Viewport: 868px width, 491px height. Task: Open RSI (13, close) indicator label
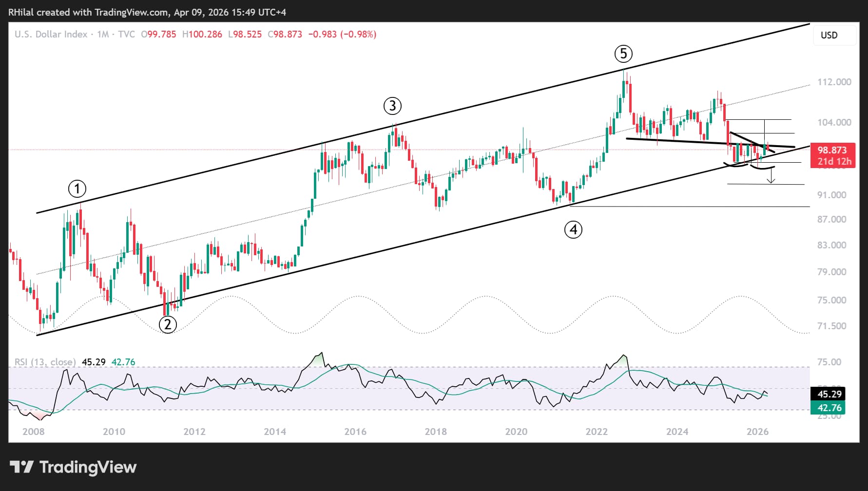point(45,362)
